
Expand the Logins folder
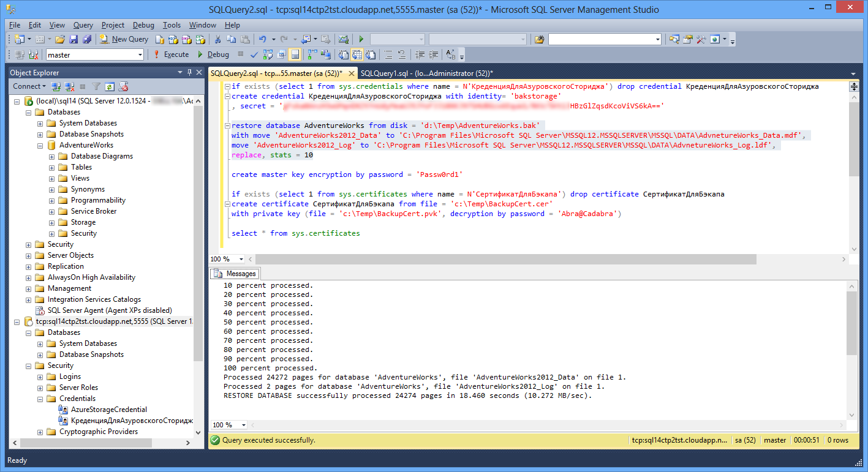(x=40, y=376)
